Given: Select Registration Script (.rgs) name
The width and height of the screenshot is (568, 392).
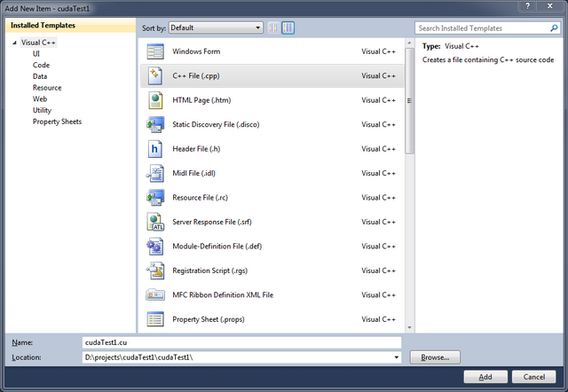Looking at the screenshot, I should pos(209,270).
